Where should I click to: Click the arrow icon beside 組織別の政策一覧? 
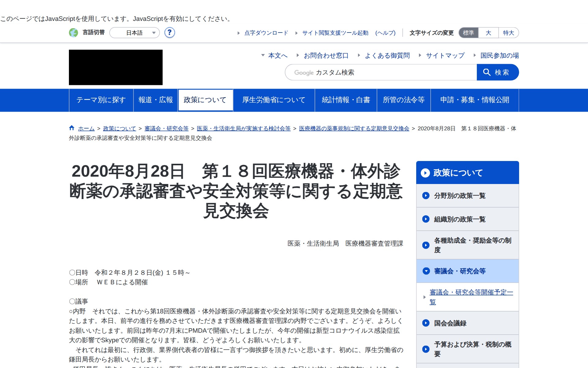click(426, 219)
